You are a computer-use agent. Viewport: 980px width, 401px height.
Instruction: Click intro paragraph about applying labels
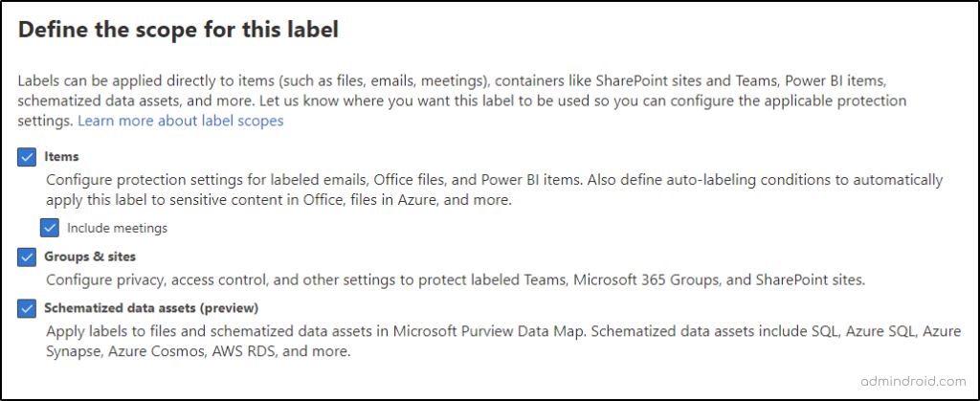[462, 100]
